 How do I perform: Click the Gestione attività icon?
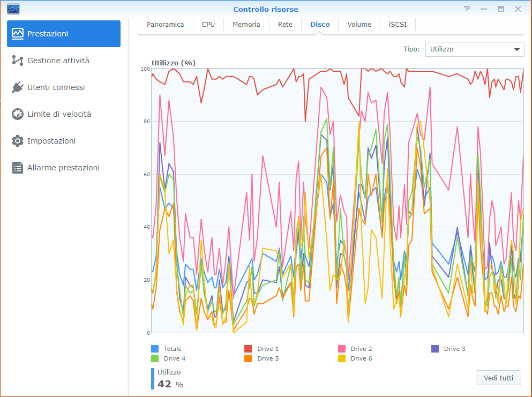18,61
